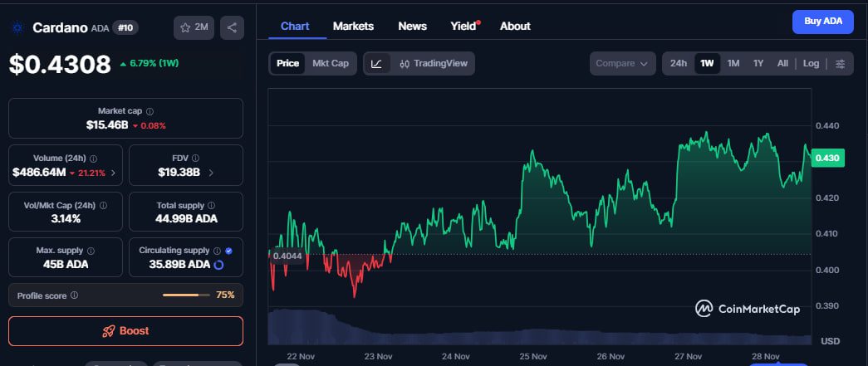Click the Profile score progress bar
This screenshot has height=366, width=868.
coord(186,295)
